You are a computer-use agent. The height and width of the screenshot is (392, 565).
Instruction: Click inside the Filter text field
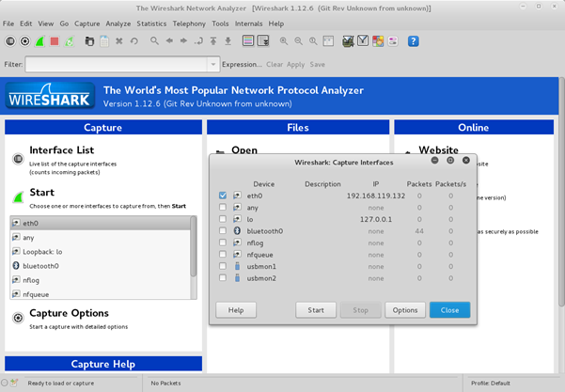click(118, 64)
